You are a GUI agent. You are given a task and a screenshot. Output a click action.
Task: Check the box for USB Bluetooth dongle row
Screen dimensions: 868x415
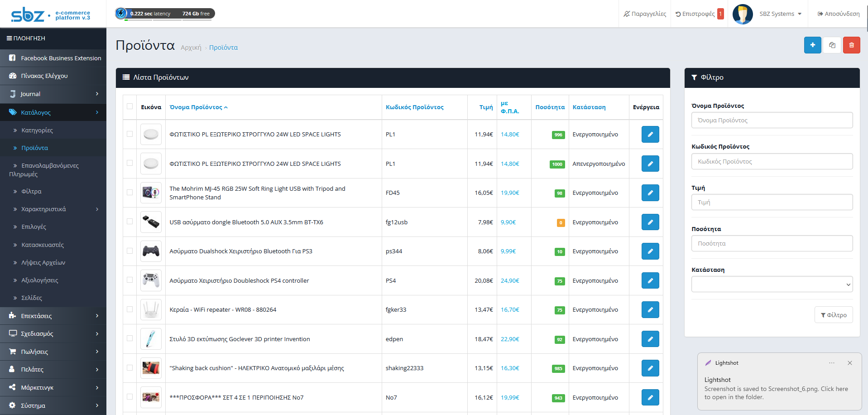tap(130, 222)
